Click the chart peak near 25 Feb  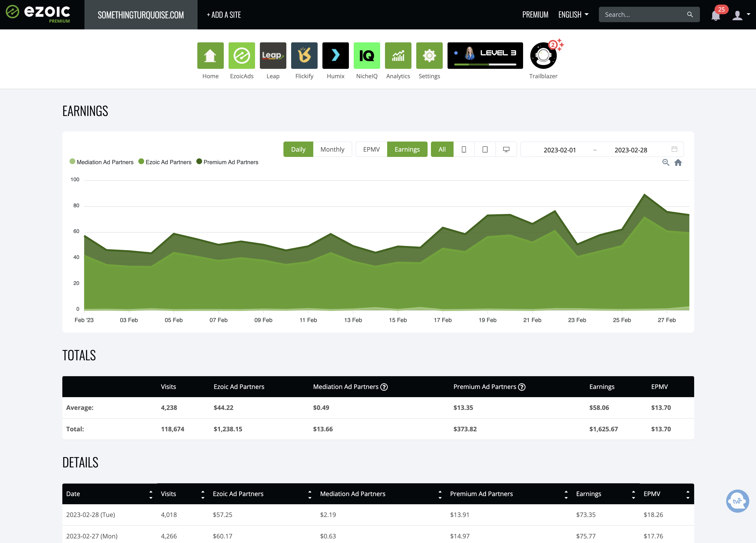point(644,194)
